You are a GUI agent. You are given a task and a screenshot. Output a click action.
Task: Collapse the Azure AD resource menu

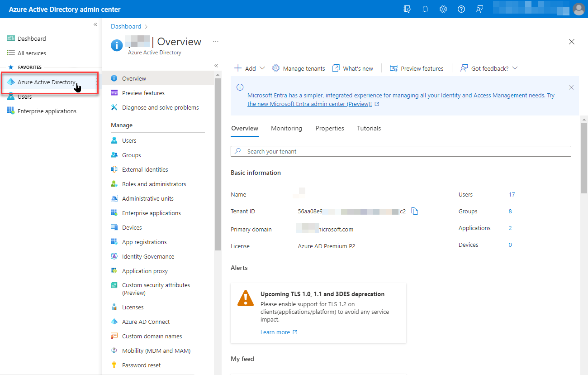216,66
